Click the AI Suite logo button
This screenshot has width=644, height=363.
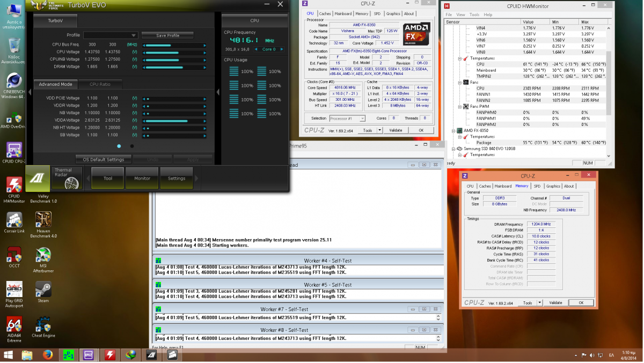click(38, 178)
